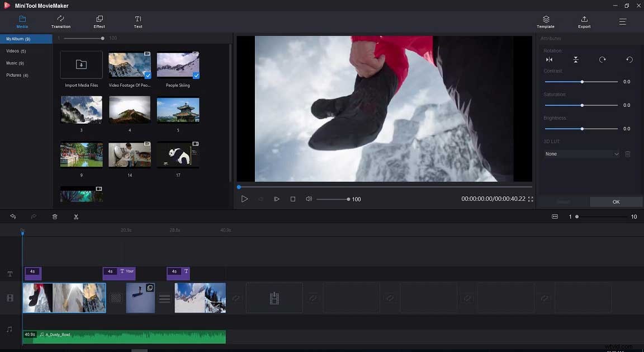Viewport: 644px width, 352px height.
Task: Open the 3D LUT None dropdown
Action: click(x=581, y=153)
